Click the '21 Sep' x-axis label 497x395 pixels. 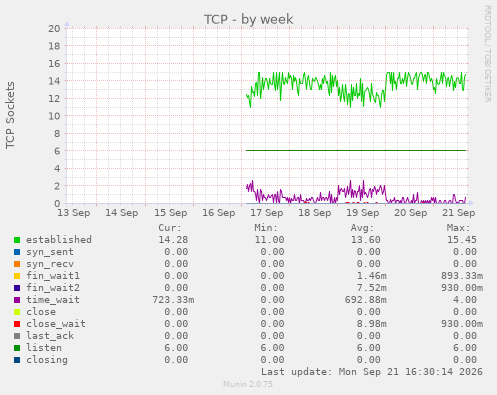click(x=459, y=213)
